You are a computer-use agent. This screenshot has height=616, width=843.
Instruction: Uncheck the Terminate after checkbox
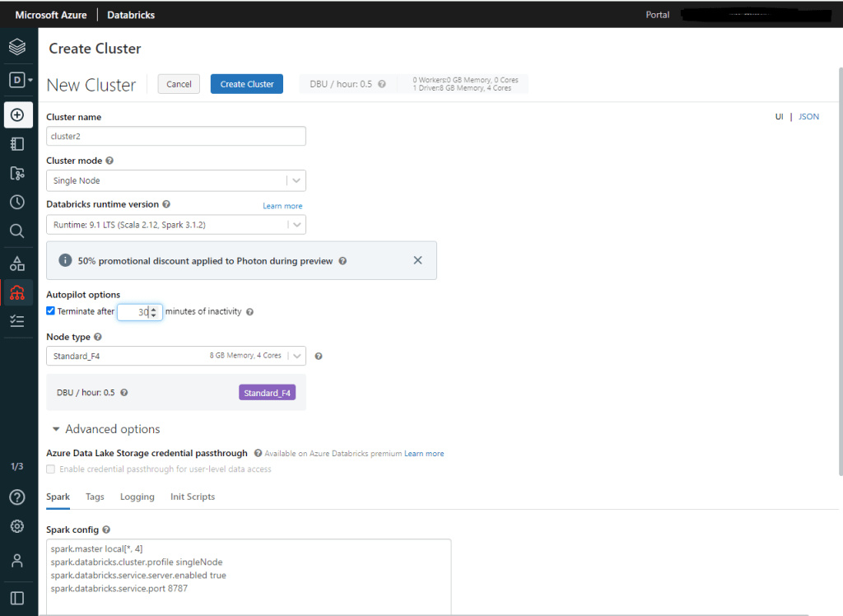coord(51,311)
